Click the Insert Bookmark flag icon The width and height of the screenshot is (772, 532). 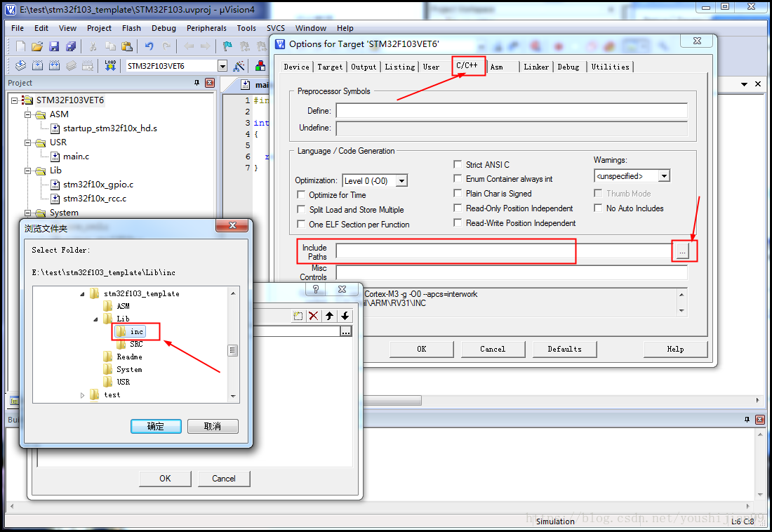(227, 46)
